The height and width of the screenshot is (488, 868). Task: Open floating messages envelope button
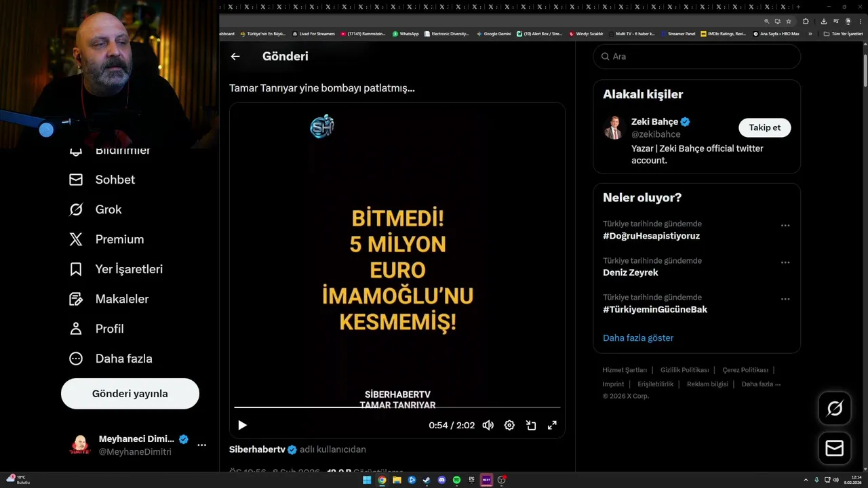coord(835,449)
